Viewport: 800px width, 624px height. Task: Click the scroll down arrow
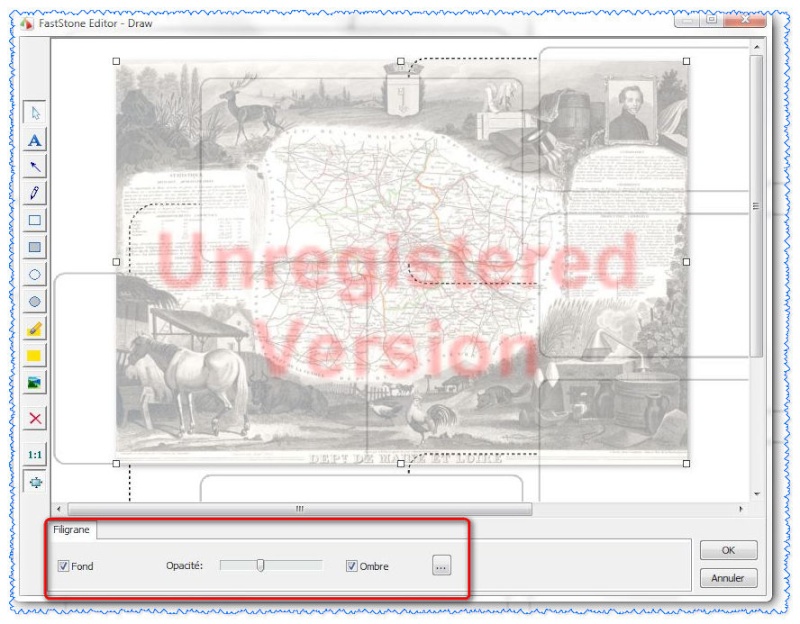(756, 494)
